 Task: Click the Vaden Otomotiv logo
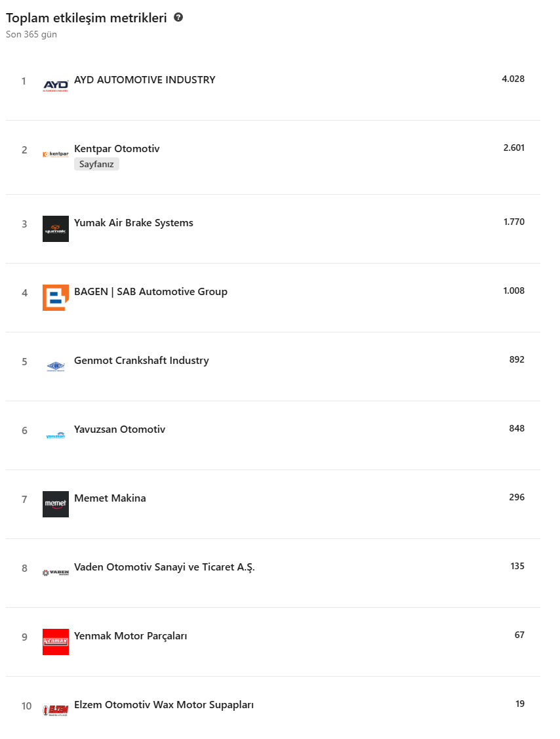click(56, 573)
